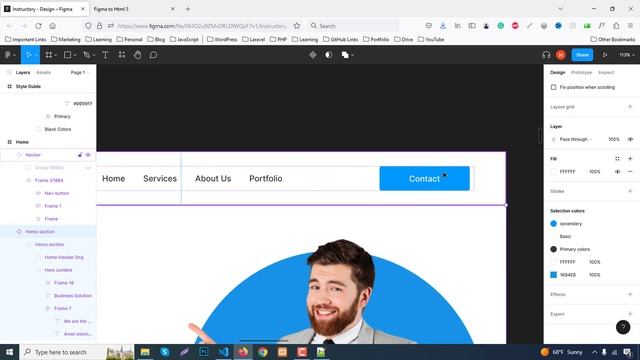This screenshot has height=360, width=640.
Task: Open Visual Studio Code from taskbar
Action: (x=223, y=352)
